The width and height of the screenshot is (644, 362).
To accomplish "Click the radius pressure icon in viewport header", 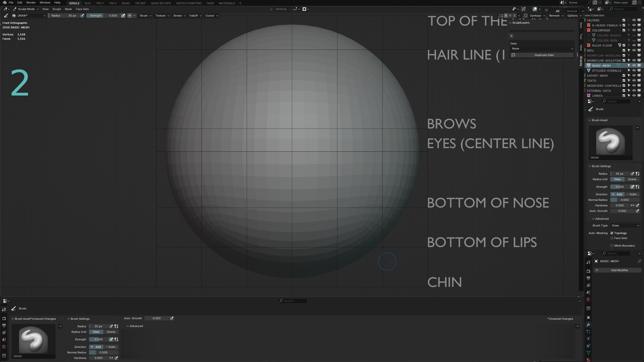I will pyautogui.click(x=82, y=16).
